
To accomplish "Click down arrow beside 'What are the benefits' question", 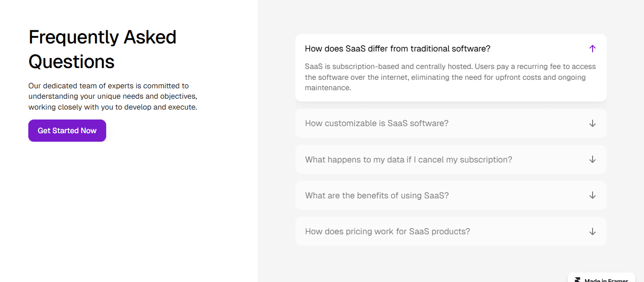I will [x=593, y=196].
